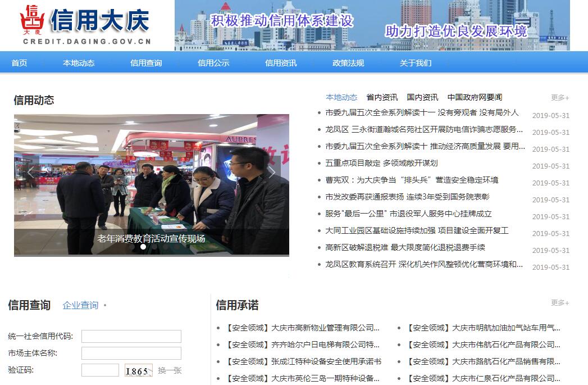The height and width of the screenshot is (385, 588).
Task: Click 换一张 to refresh captcha
Action: click(x=170, y=370)
